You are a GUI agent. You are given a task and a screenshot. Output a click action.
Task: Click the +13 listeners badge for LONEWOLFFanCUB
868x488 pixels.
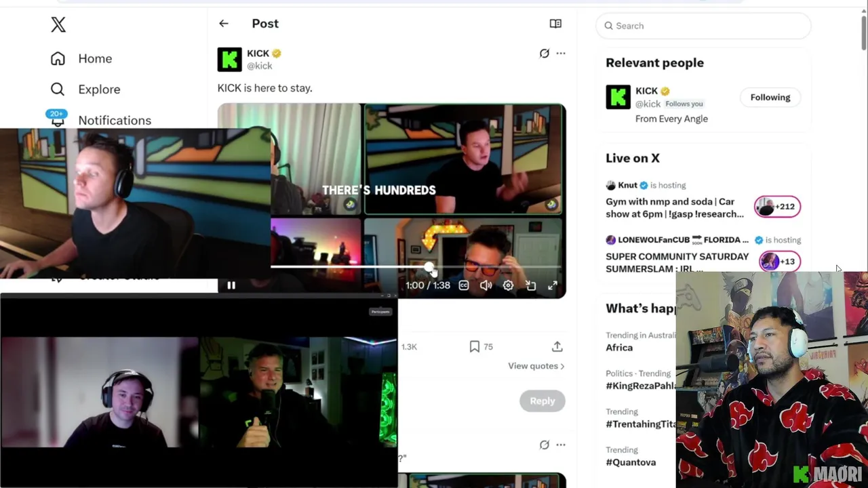pos(780,262)
